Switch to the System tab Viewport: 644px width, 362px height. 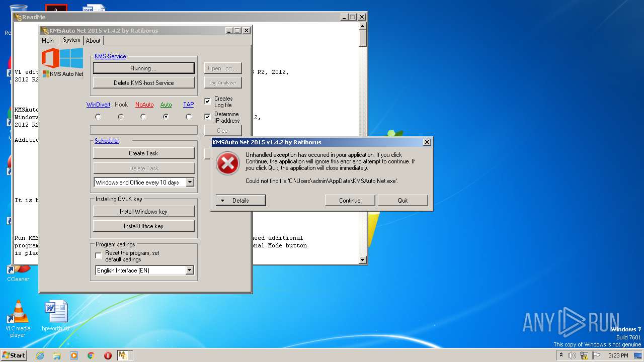[x=71, y=40]
